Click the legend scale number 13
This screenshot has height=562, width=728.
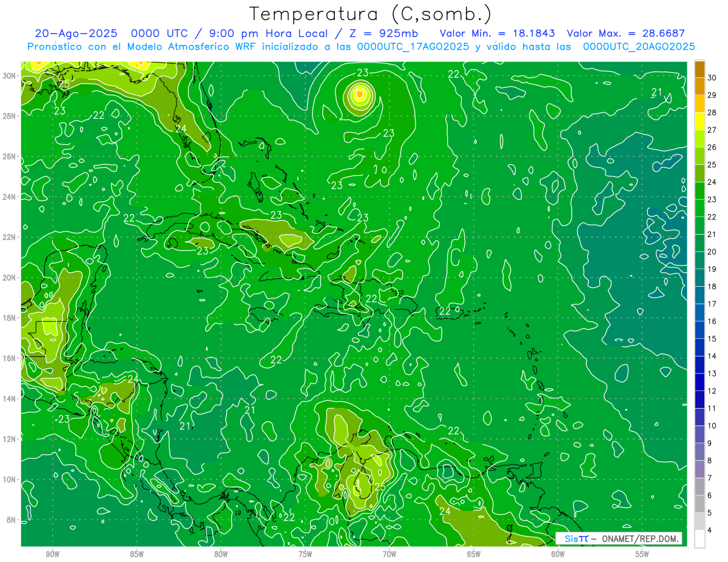(x=713, y=373)
